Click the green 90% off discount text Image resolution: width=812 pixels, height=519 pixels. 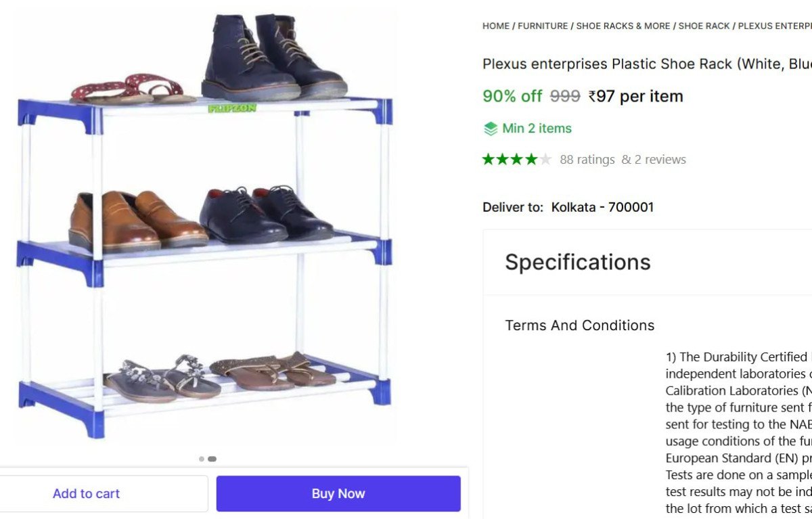(x=512, y=96)
